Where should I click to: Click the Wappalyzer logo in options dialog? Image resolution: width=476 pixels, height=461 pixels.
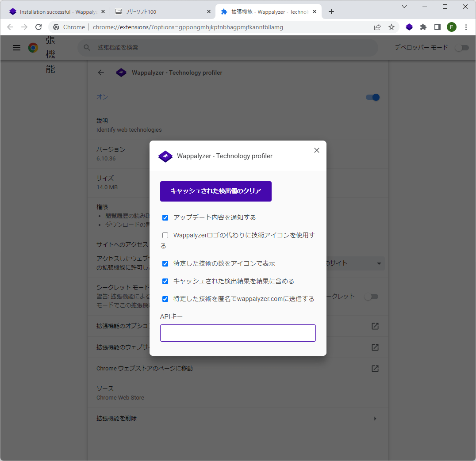click(x=165, y=156)
